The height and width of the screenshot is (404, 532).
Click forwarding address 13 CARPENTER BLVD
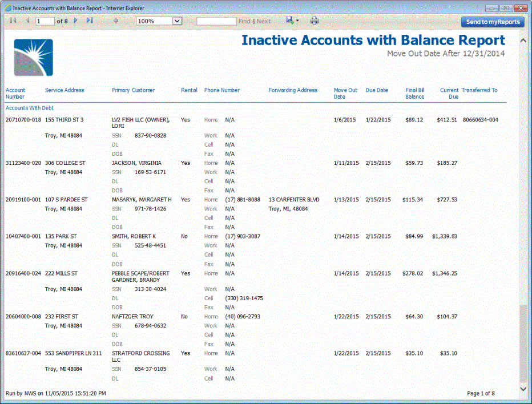294,200
